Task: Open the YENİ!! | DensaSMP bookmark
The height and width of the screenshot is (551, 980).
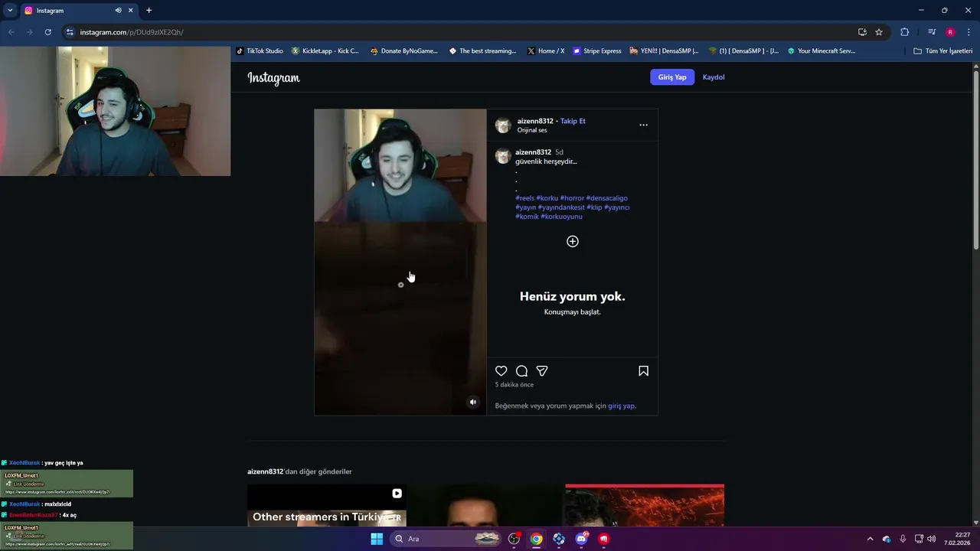Action: 665,51
